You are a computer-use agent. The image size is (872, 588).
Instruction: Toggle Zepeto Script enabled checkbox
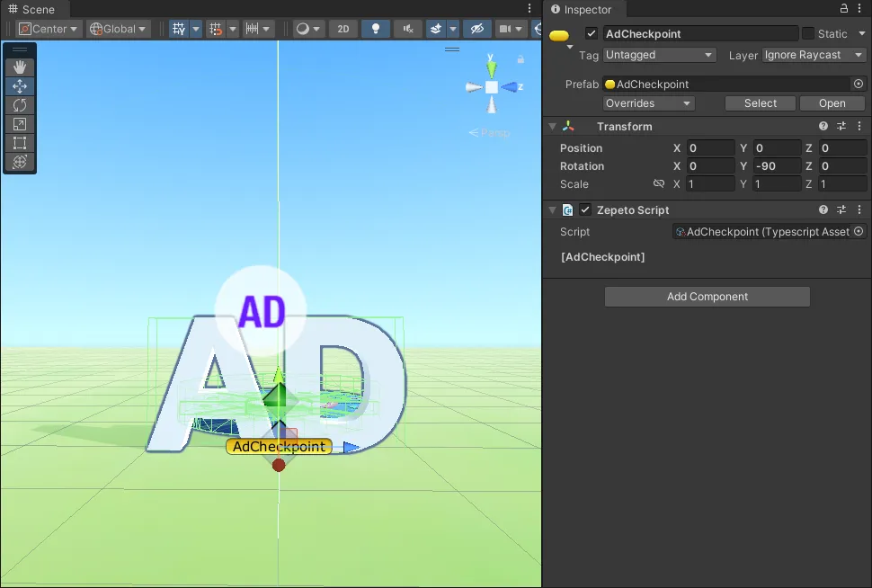(x=584, y=209)
